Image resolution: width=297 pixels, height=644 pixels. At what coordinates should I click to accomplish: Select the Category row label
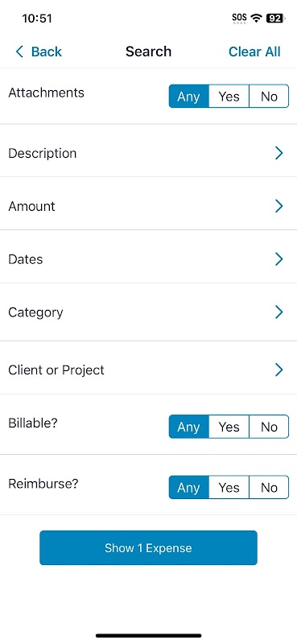click(x=35, y=312)
